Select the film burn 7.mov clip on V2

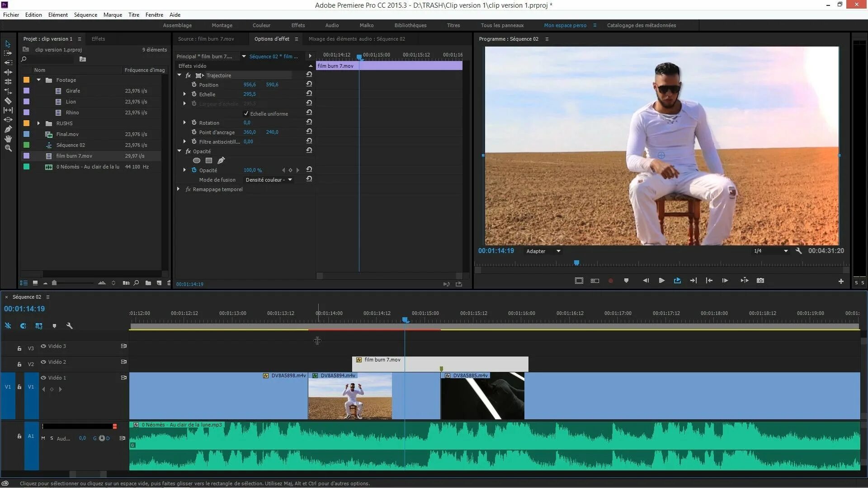coord(475,364)
